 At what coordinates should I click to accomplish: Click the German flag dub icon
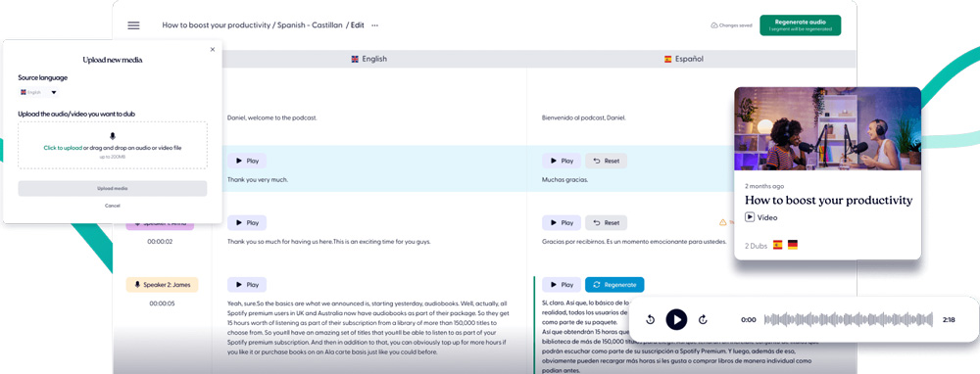point(793,245)
